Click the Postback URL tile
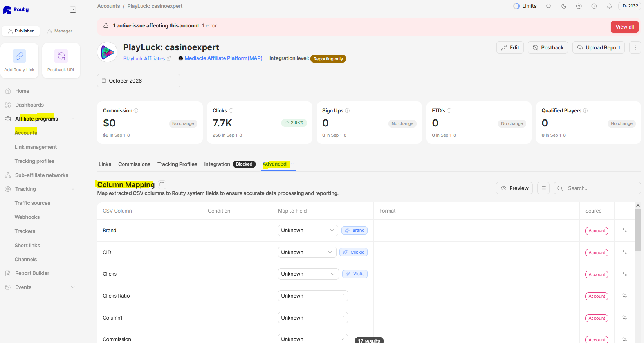The image size is (644, 343). coord(61,61)
